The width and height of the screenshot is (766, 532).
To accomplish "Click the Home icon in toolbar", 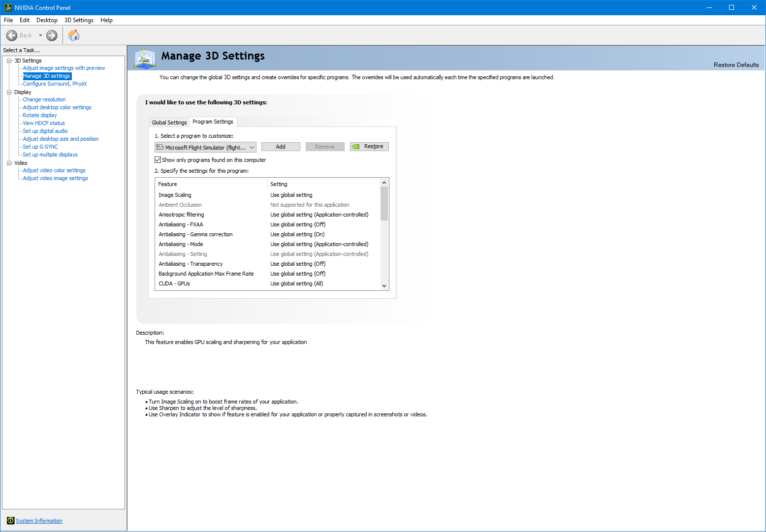I will click(x=74, y=35).
